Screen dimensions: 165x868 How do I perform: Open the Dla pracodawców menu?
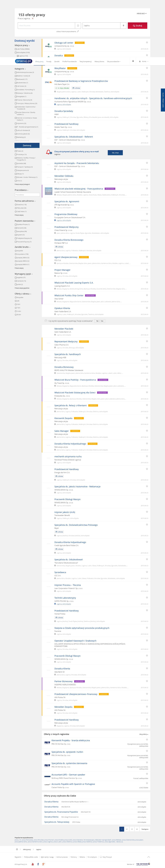pos(113,62)
